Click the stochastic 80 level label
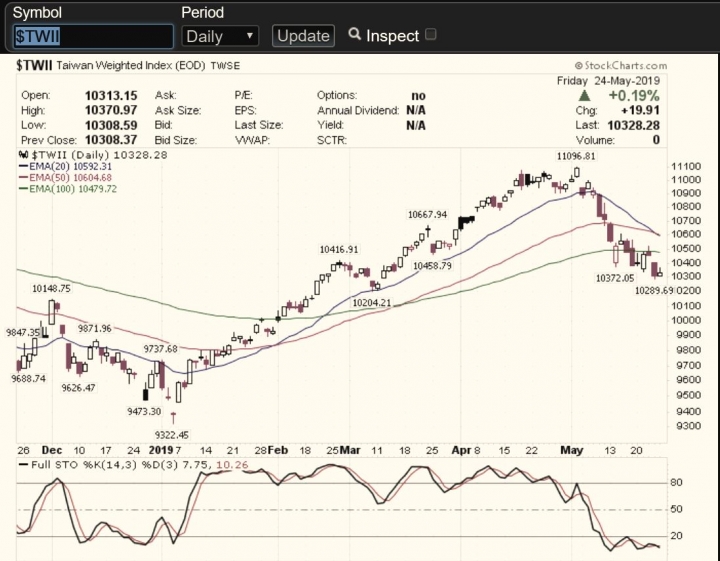720x561 pixels. [x=676, y=482]
